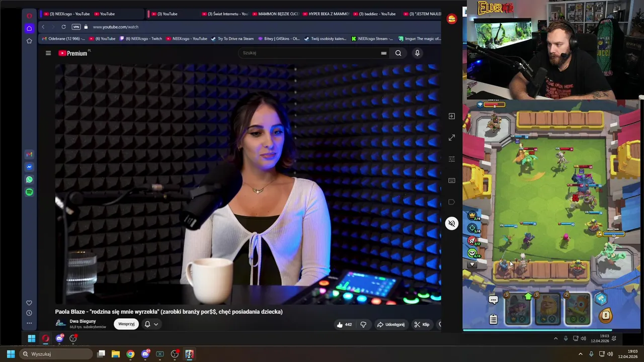
Task: Open Google Chrome from the taskbar
Action: pos(130,354)
